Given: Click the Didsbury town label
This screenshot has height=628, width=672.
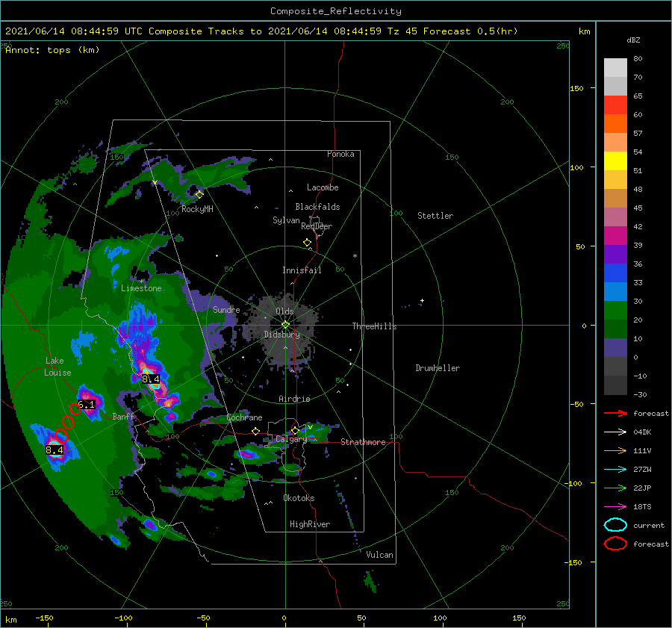Looking at the screenshot, I should [281, 335].
